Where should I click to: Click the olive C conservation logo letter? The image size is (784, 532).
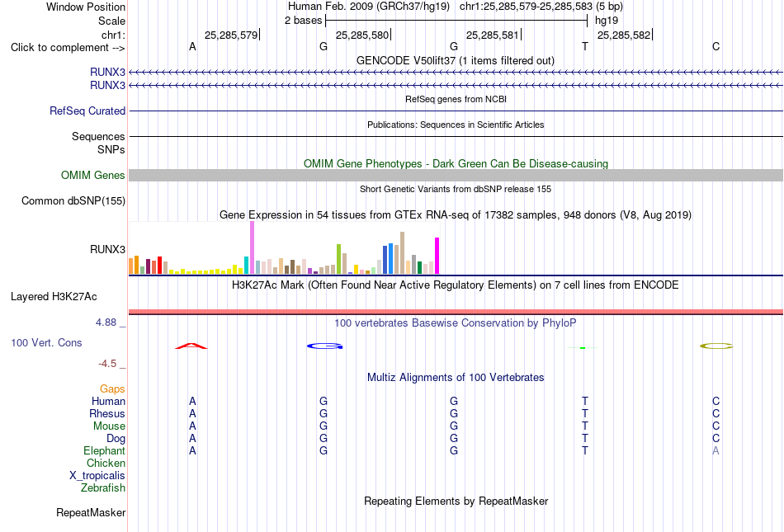point(716,346)
